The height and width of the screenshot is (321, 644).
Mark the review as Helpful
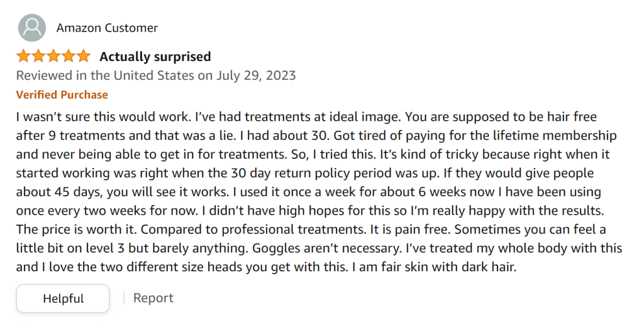point(63,298)
